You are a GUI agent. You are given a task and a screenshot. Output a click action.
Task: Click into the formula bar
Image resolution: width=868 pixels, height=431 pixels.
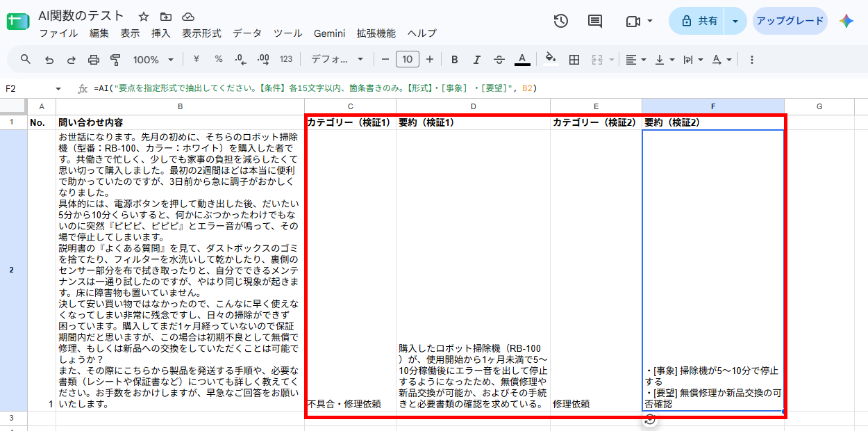(479, 88)
